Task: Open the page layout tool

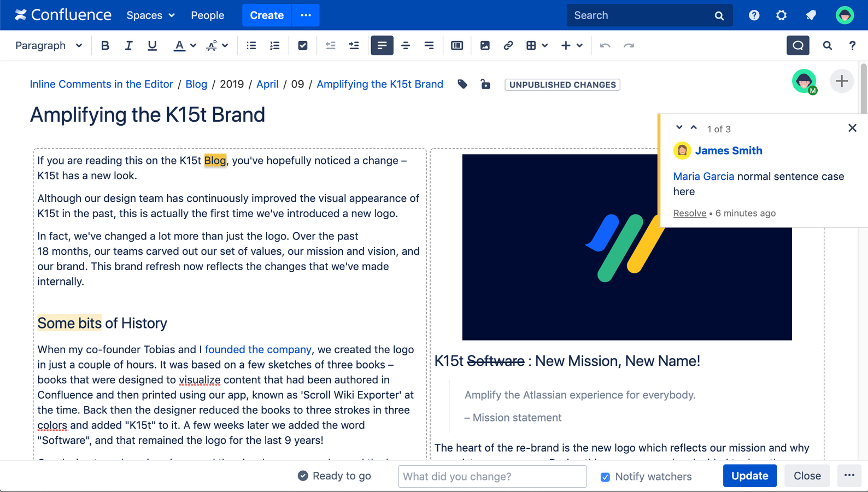Action: click(457, 45)
